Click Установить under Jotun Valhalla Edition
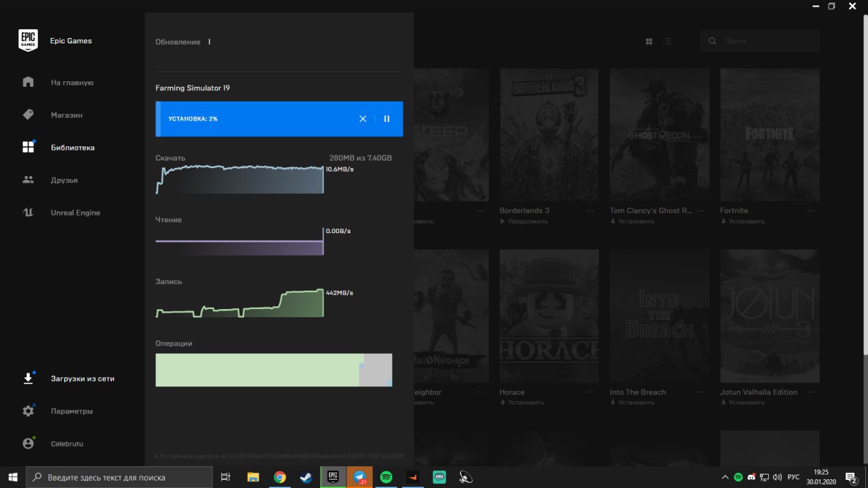868x488 pixels. coord(743,403)
